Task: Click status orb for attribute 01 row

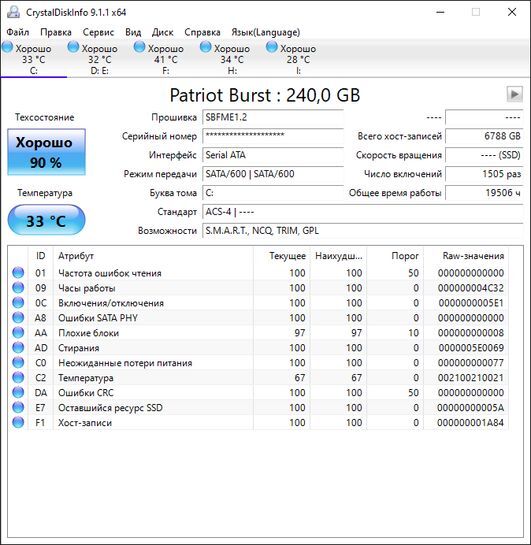Action: coord(18,272)
